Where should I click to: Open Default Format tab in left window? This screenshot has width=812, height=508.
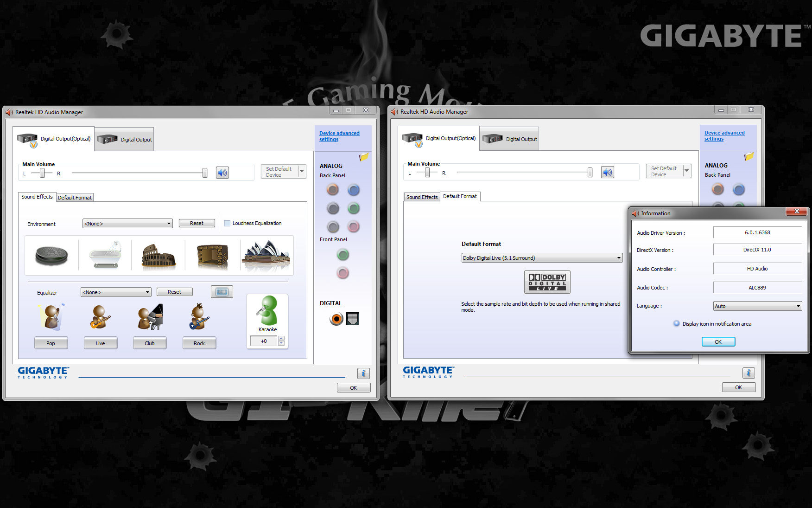[x=75, y=198]
